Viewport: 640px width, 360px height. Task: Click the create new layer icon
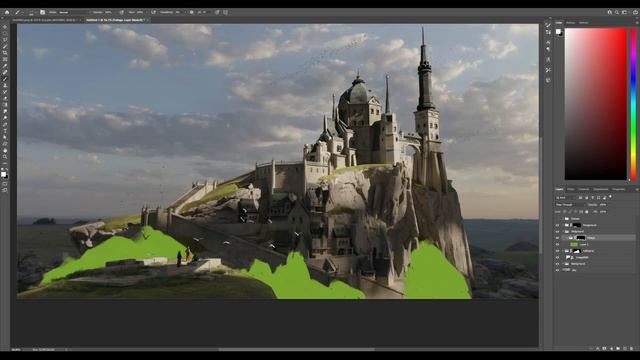[x=625, y=349]
